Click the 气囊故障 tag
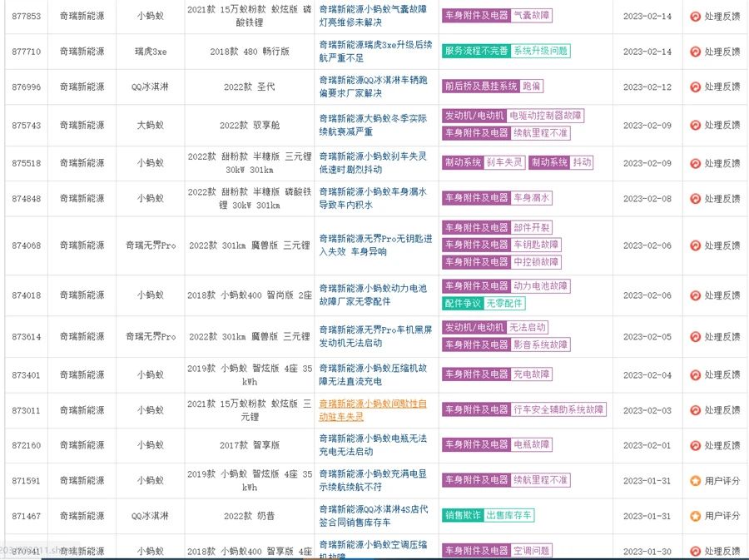Viewport: 749px width, 560px height. tap(531, 16)
